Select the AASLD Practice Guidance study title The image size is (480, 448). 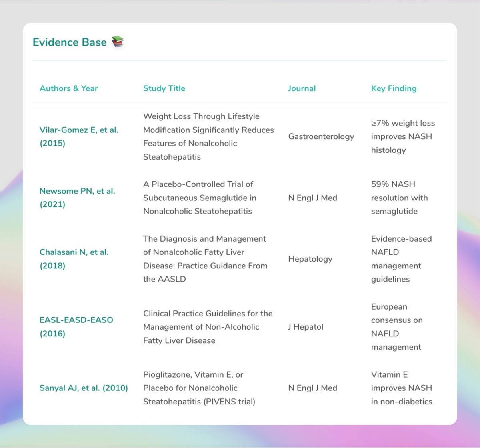(205, 259)
